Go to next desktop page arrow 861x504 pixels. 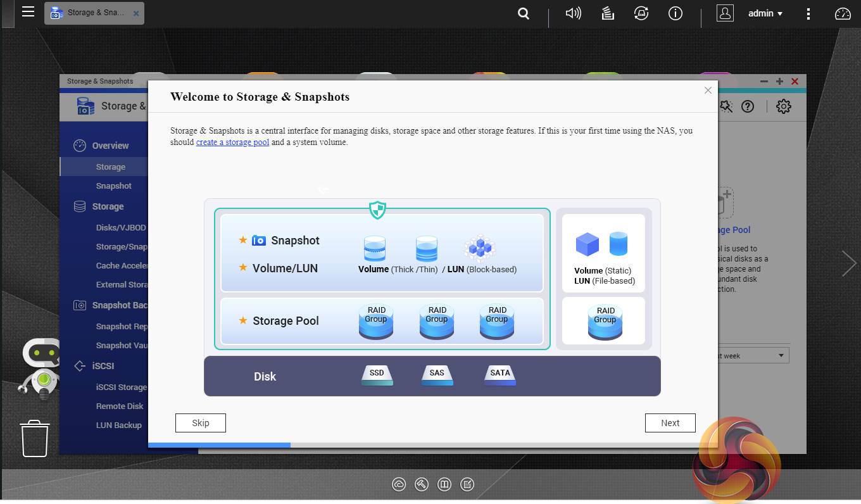point(848,263)
